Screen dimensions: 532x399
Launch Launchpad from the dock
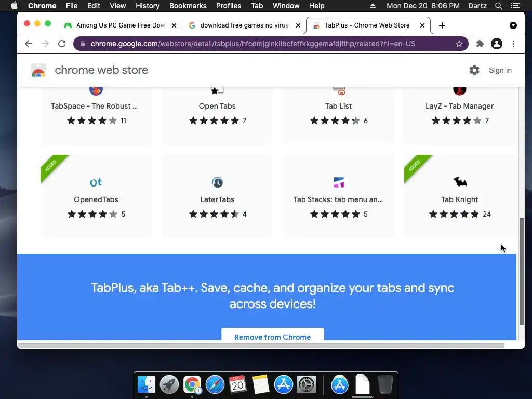coord(169,385)
